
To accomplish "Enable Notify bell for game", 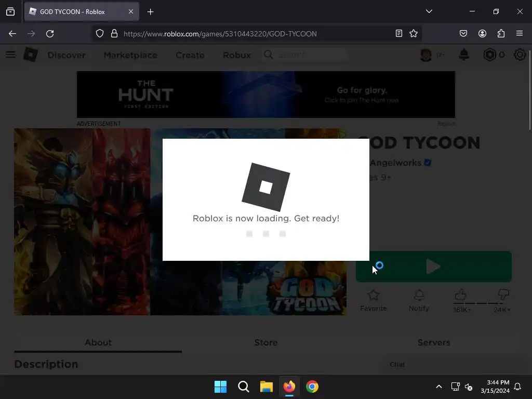I will 419,300.
